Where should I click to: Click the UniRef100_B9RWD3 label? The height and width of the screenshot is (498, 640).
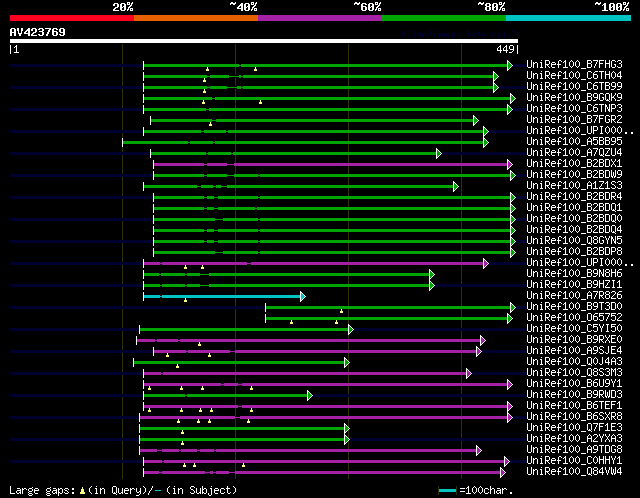(x=574, y=395)
